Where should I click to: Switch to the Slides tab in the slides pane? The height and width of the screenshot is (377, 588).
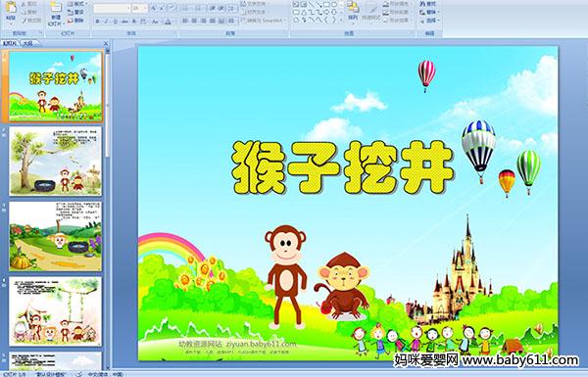tap(10, 43)
